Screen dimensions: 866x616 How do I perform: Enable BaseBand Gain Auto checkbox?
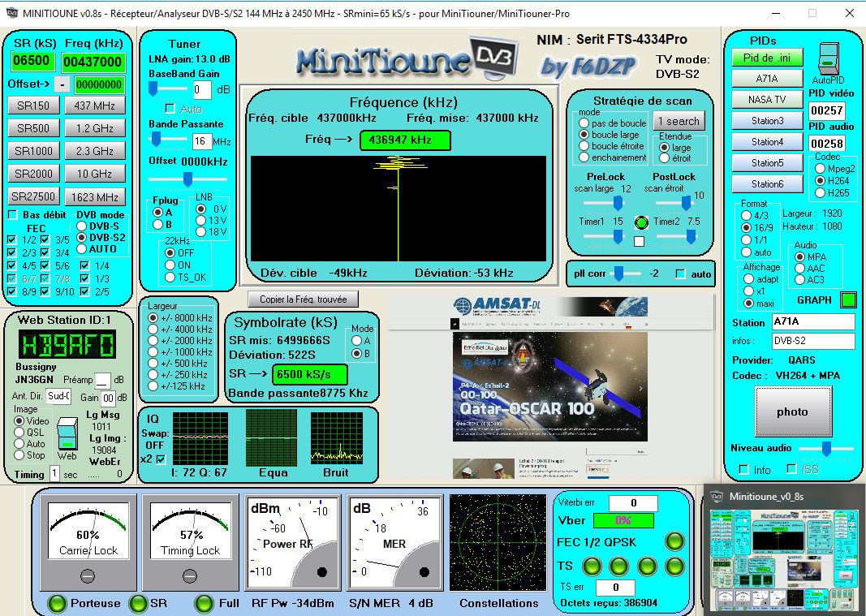click(x=170, y=108)
